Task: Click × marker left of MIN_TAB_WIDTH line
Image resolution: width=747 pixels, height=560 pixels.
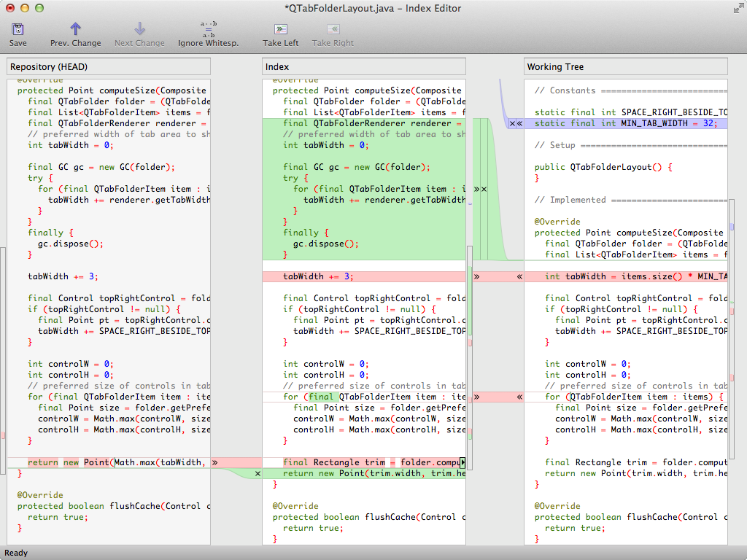Action: tap(512, 124)
